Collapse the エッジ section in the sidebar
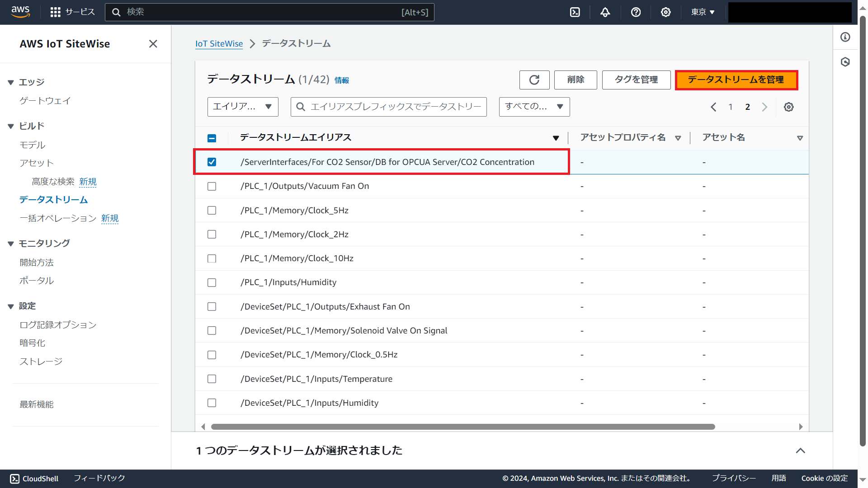Image resolution: width=868 pixels, height=488 pixels. [x=10, y=82]
